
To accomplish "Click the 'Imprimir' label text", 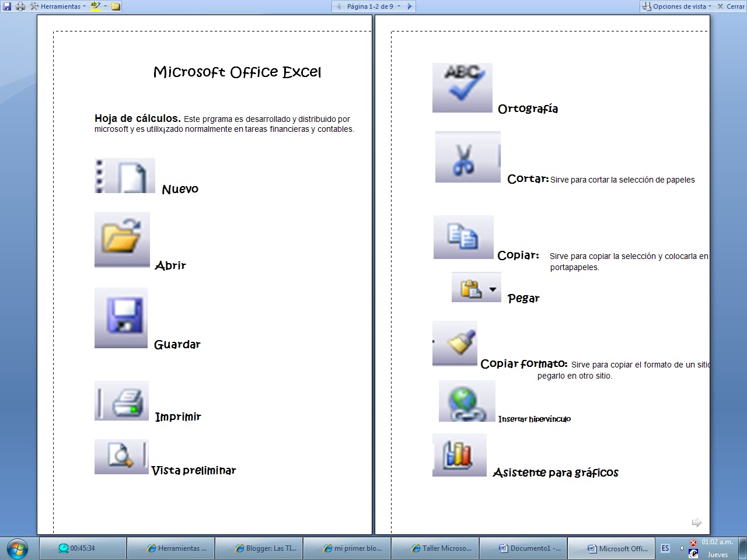I will 178,416.
